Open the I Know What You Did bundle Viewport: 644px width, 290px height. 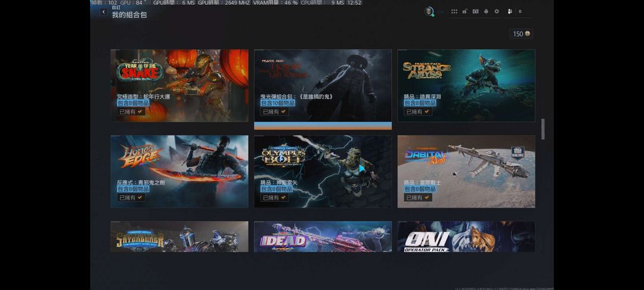tap(323, 85)
